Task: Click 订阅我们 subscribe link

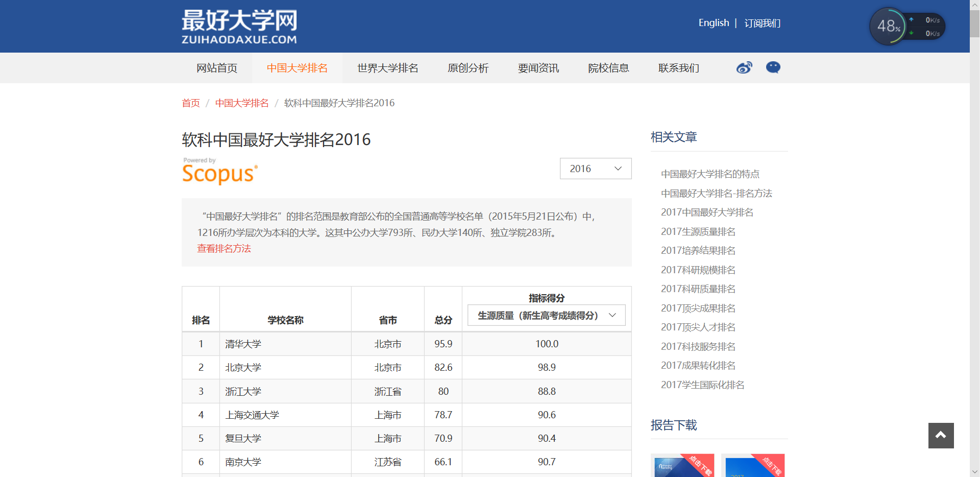Action: pyautogui.click(x=762, y=23)
